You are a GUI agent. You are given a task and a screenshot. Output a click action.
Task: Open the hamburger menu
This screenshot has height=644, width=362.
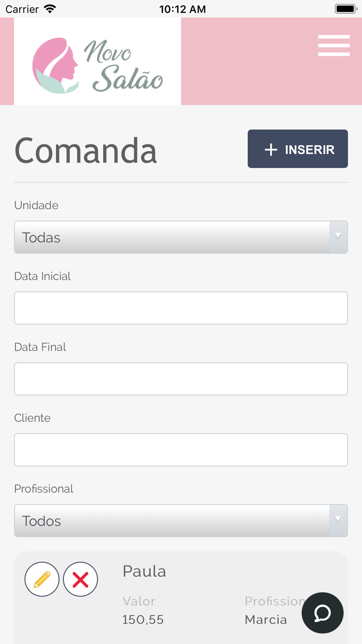click(x=334, y=45)
